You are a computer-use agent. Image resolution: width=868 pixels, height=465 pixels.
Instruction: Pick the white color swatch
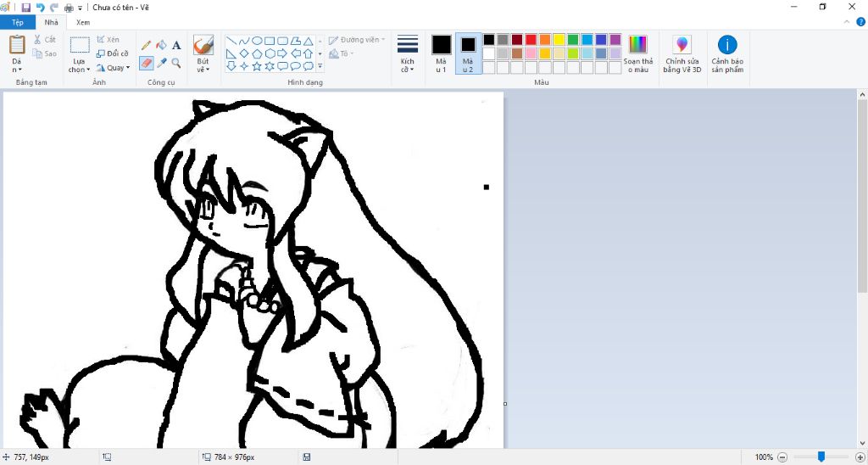(x=488, y=53)
